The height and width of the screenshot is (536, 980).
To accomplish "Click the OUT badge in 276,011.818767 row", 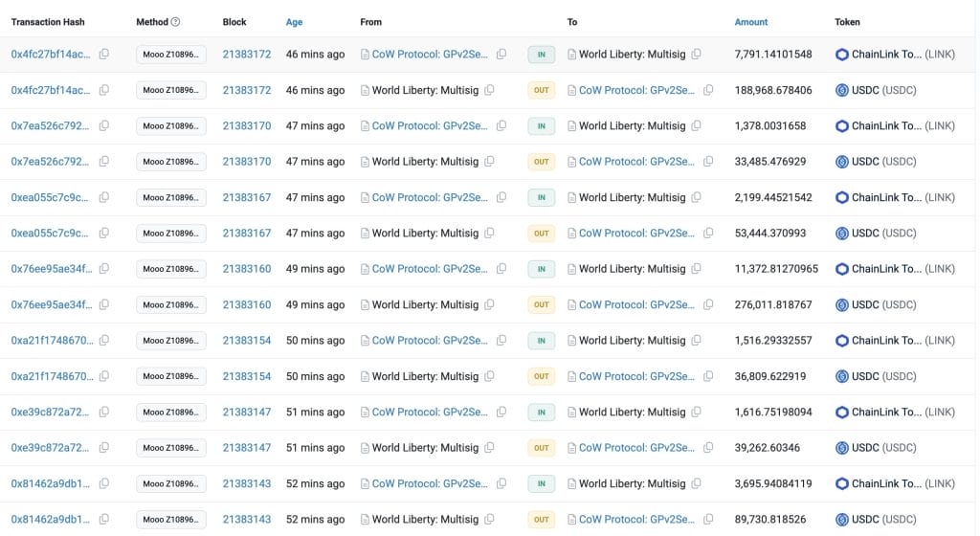I will [541, 304].
